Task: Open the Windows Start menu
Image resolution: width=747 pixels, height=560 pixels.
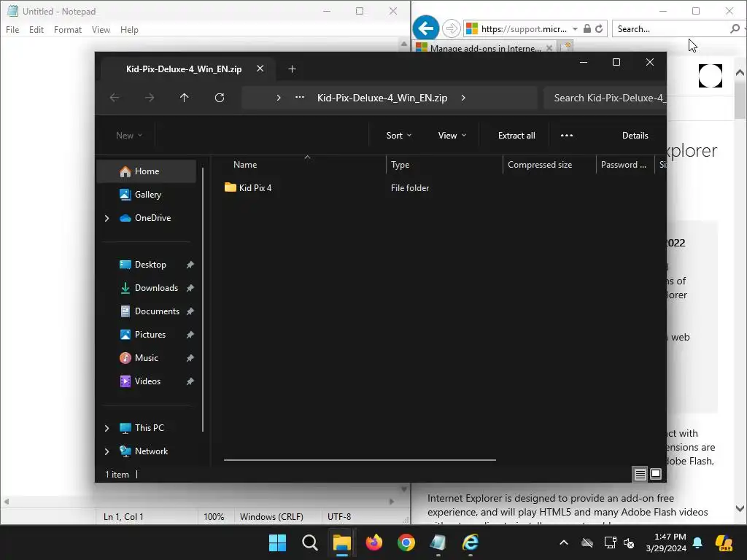Action: point(277,542)
